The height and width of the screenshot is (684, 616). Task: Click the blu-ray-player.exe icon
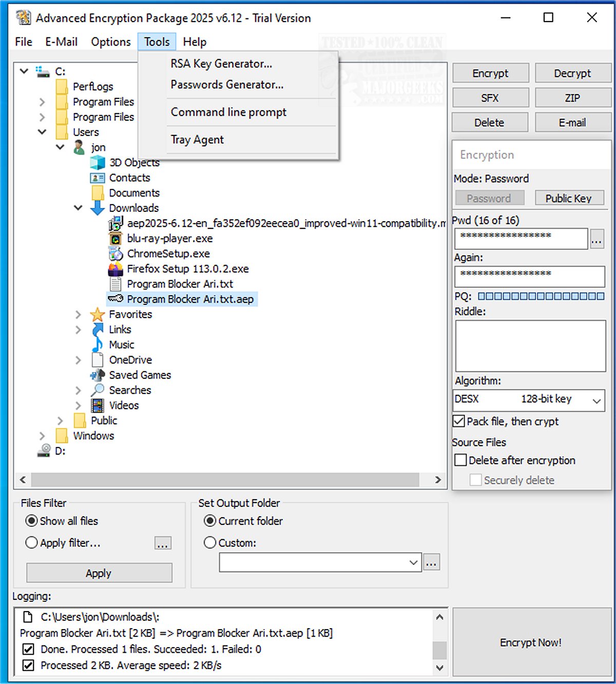115,239
